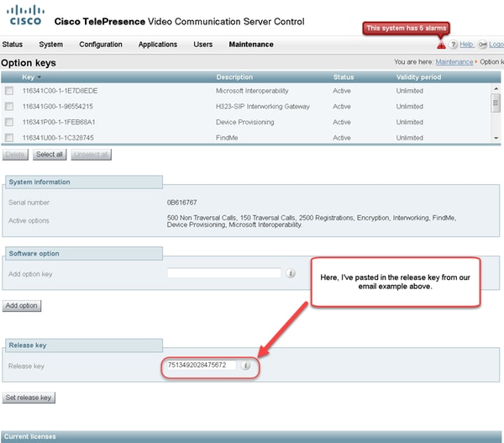
Task: Click the Status column header
Action: (344, 77)
